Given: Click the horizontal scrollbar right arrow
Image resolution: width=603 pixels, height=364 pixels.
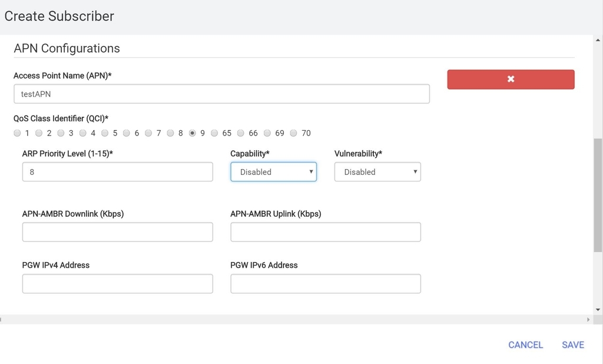Looking at the screenshot, I should [588, 319].
